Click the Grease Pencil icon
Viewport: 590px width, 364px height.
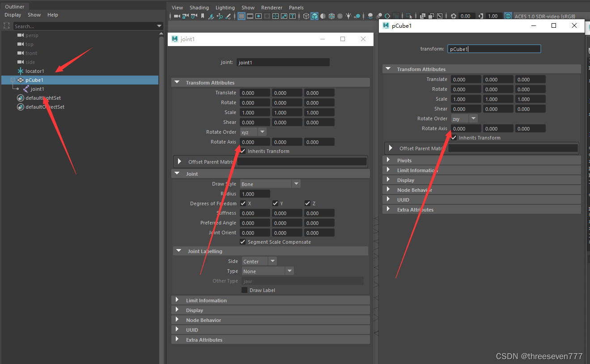click(x=228, y=16)
